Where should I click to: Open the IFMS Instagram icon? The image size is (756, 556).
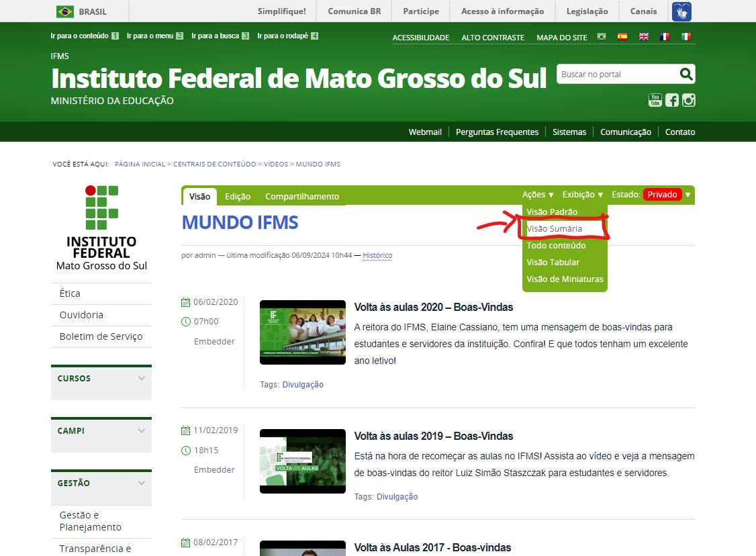tap(688, 99)
